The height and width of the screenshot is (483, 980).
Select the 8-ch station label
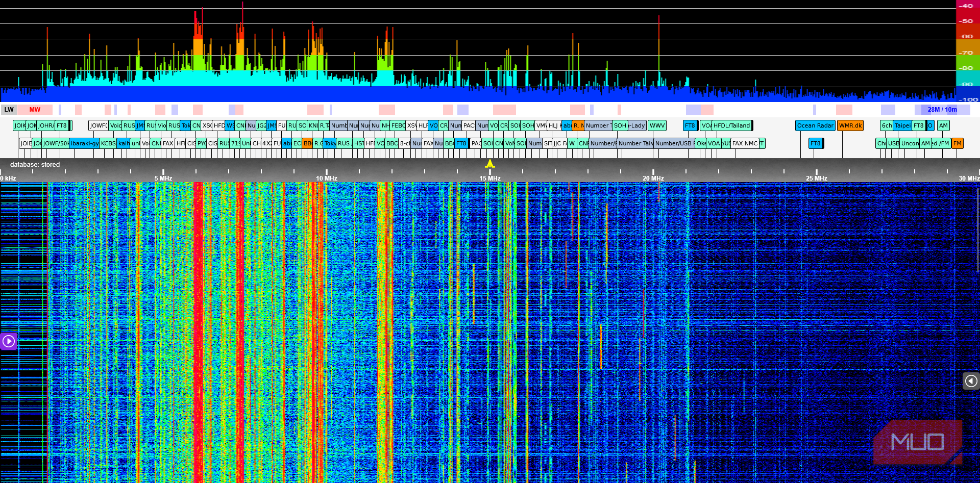[x=405, y=143]
